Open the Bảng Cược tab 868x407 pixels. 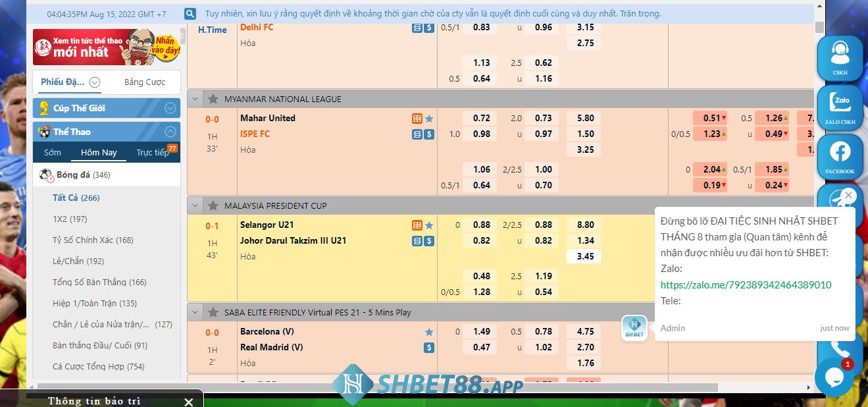click(146, 81)
